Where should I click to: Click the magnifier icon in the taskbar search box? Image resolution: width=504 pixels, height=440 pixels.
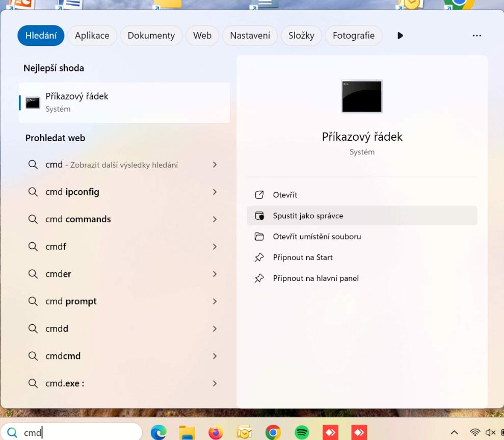(12, 432)
